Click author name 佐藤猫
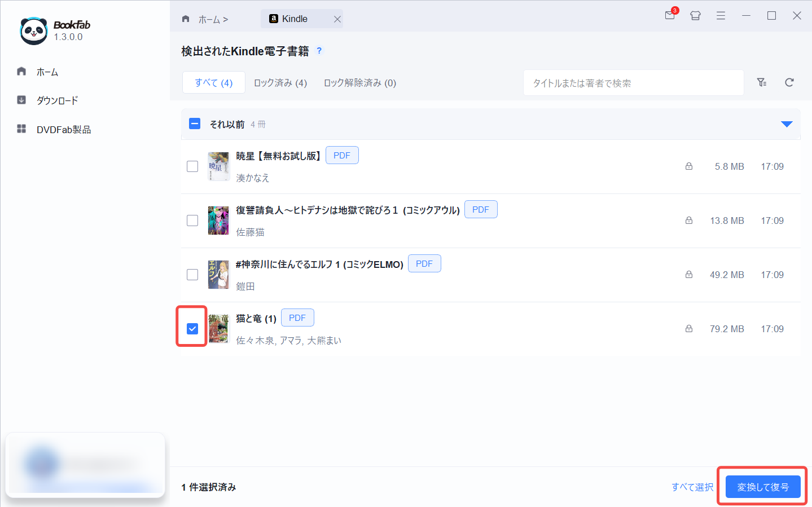Viewport: 812px width, 507px height. click(250, 232)
